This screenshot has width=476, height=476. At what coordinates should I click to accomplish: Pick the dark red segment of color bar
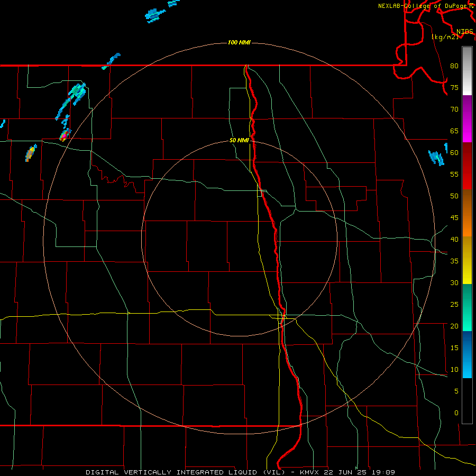pyautogui.click(x=467, y=166)
